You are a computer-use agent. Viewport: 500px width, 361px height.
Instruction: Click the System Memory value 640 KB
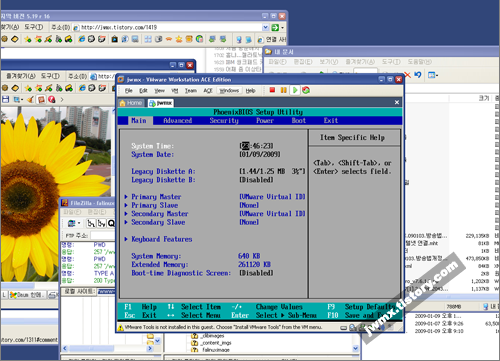[x=249, y=256]
